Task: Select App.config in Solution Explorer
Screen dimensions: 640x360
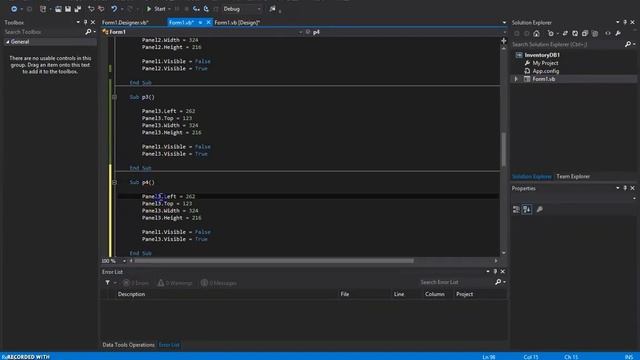Action: (x=546, y=71)
